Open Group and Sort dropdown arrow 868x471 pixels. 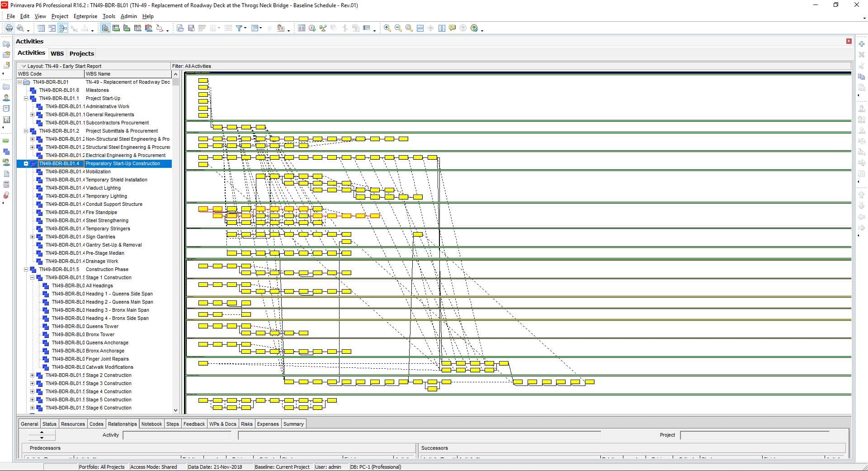(260, 28)
